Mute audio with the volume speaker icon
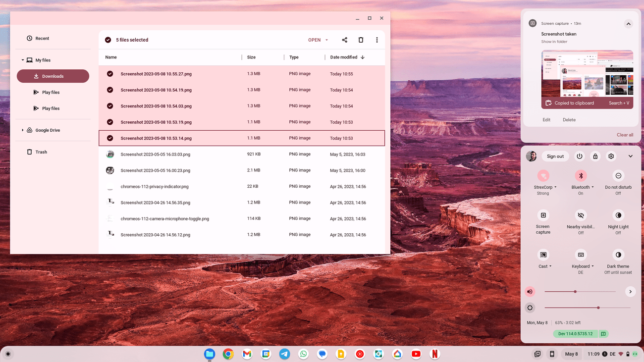Viewport: 644px width, 362px height. coord(530,292)
